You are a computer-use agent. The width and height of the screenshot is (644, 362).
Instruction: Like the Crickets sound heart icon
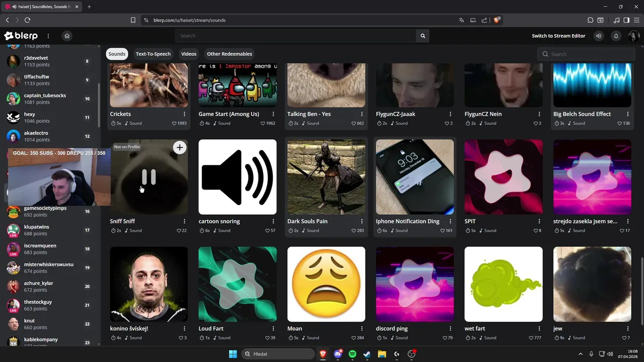click(174, 123)
